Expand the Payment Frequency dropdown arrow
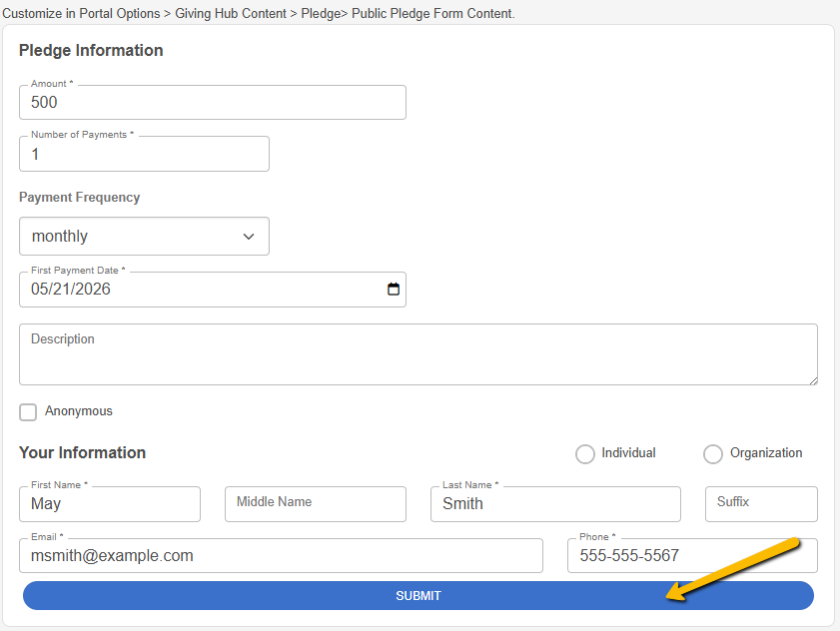The height and width of the screenshot is (631, 840). (x=249, y=237)
